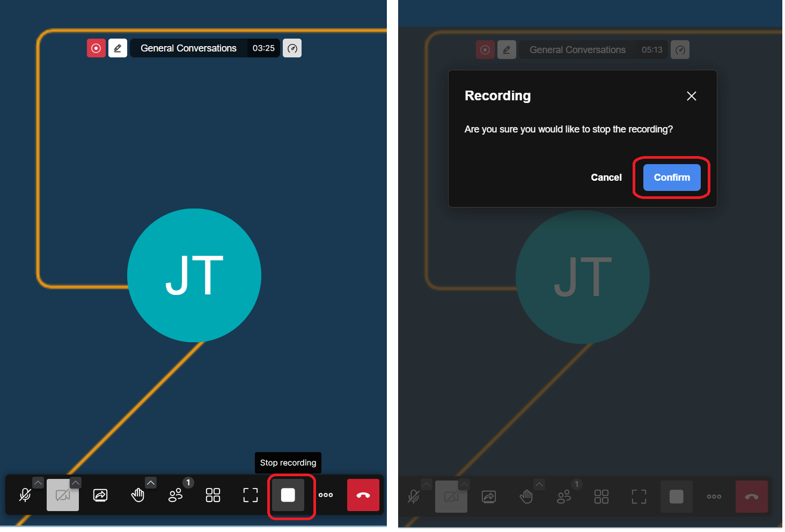The width and height of the screenshot is (785, 532).
Task: Open the more actions menu in the active toolbar
Action: pyautogui.click(x=326, y=495)
